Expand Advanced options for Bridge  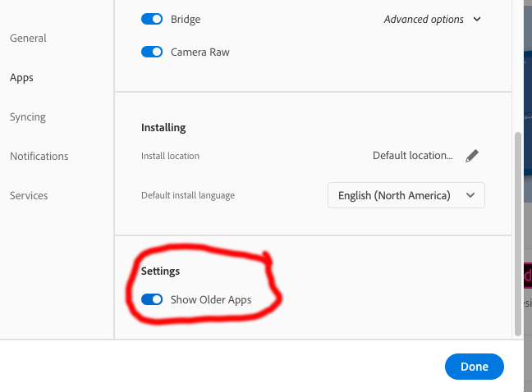424,19
